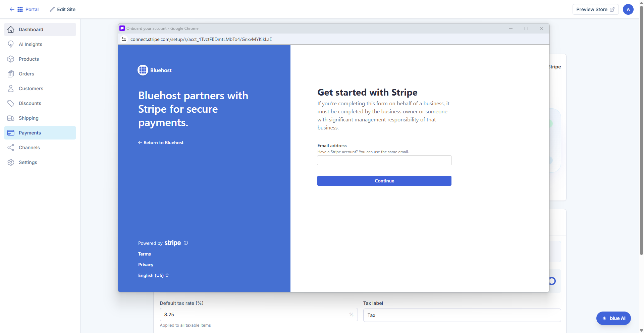Viewport: 644px width, 333px height.
Task: Navigate to Orders
Action: (40, 74)
